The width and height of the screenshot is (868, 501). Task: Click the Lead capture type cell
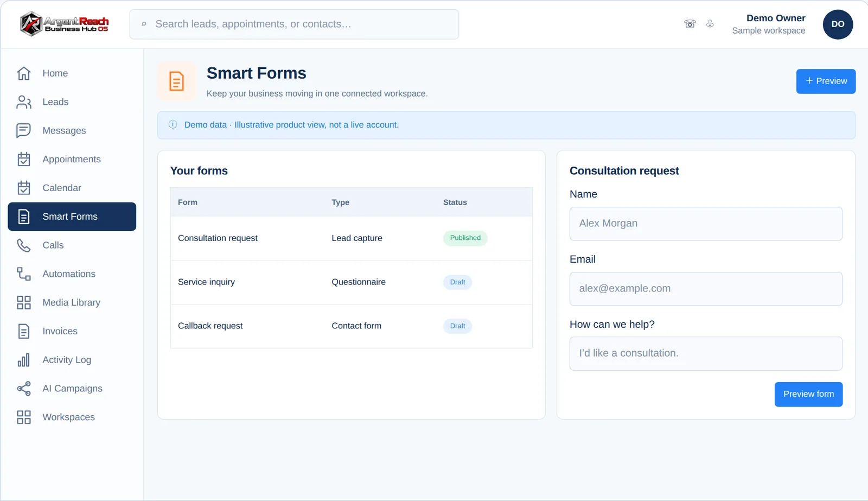(357, 238)
